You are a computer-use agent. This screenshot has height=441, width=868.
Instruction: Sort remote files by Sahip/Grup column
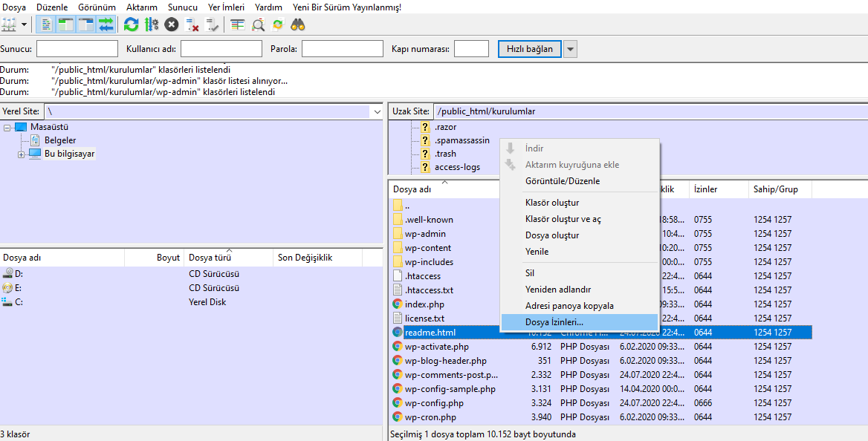coord(780,189)
